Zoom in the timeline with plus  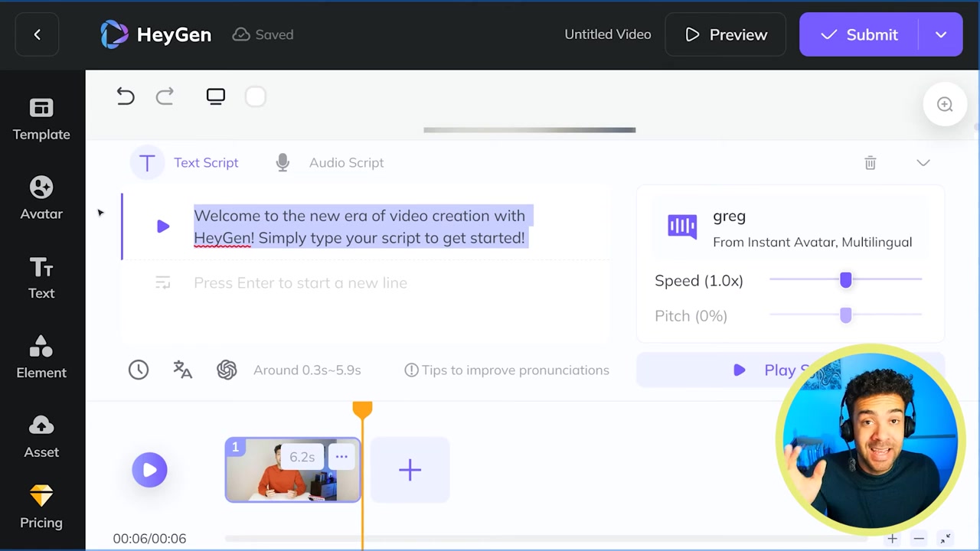coord(892,539)
